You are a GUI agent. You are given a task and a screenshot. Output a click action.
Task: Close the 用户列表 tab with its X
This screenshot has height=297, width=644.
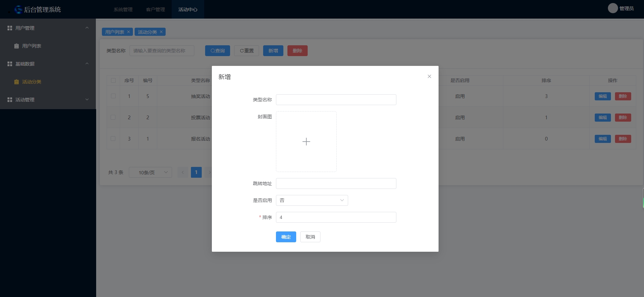[x=129, y=32]
